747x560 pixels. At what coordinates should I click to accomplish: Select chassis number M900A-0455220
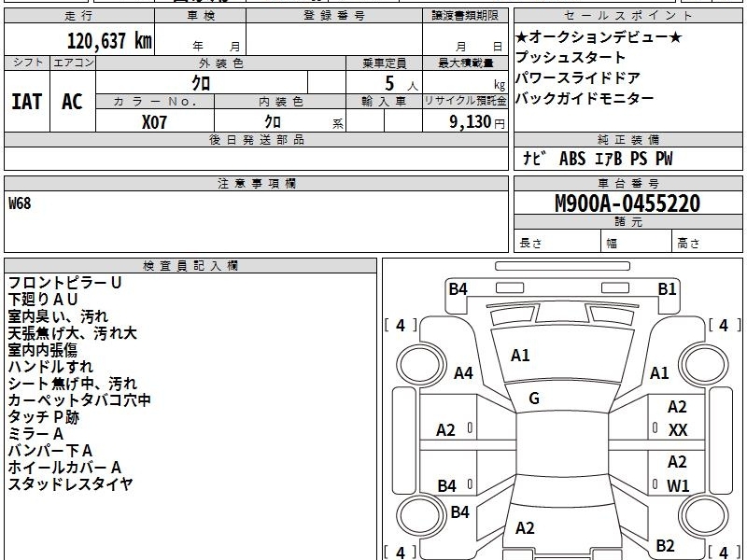click(627, 203)
